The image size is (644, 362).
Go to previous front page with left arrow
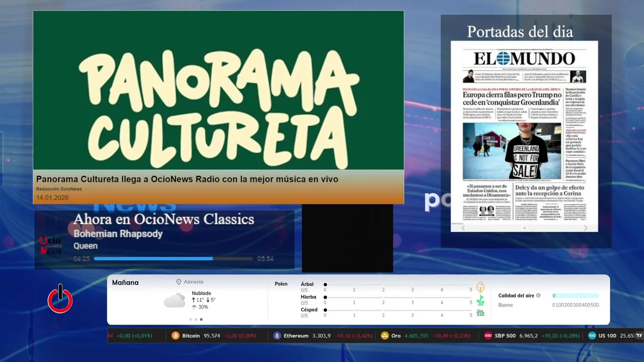[464, 228]
